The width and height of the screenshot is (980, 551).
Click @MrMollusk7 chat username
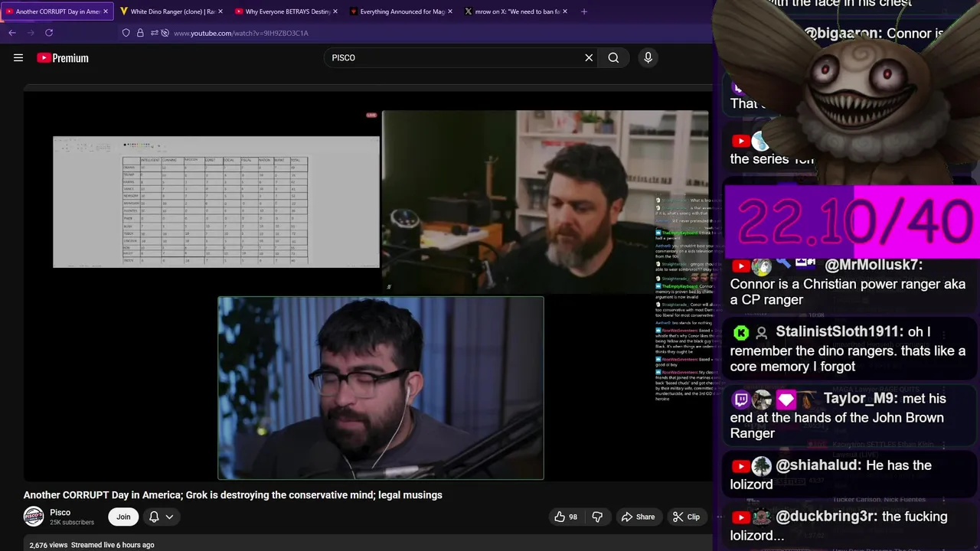coord(874,265)
